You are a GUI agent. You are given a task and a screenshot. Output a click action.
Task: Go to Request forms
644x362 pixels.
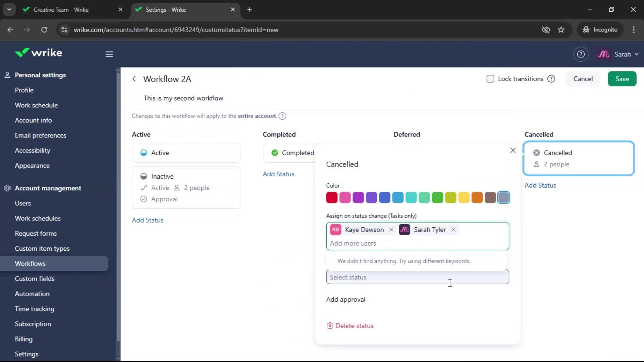coord(36,234)
